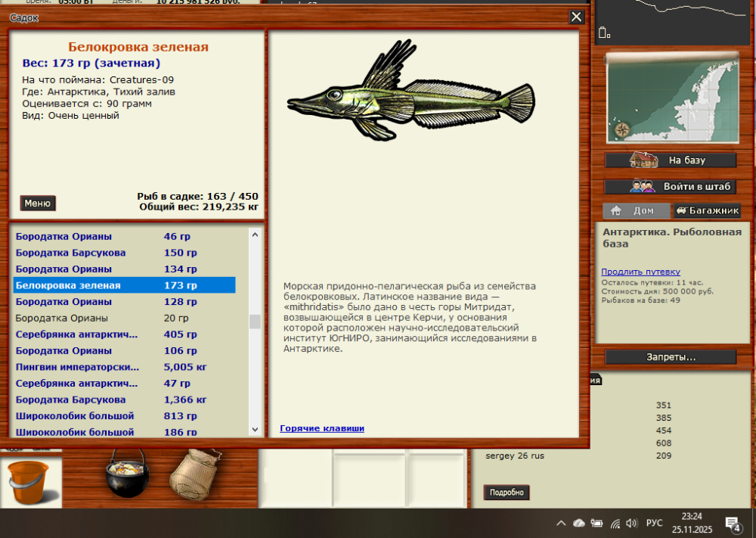Screen dimensions: 756x538
Task: Click the volume speaker tray icon
Action: [x=631, y=523]
